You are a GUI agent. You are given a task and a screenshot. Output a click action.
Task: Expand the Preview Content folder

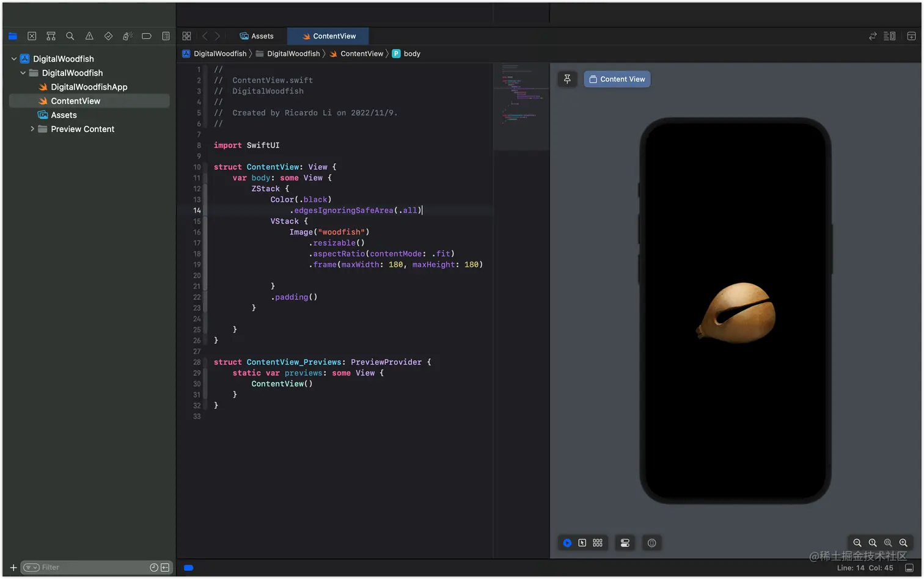32,129
